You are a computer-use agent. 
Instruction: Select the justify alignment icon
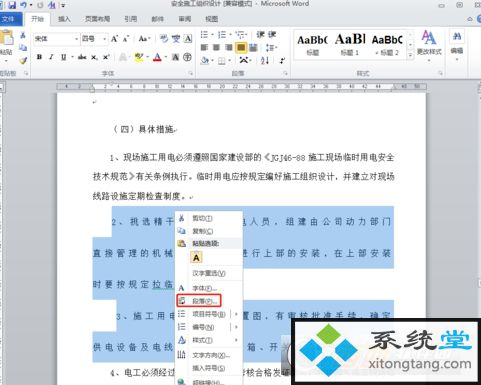click(241, 48)
